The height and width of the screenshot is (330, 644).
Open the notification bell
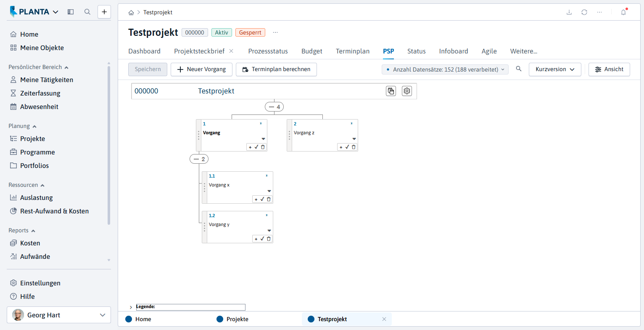(623, 12)
